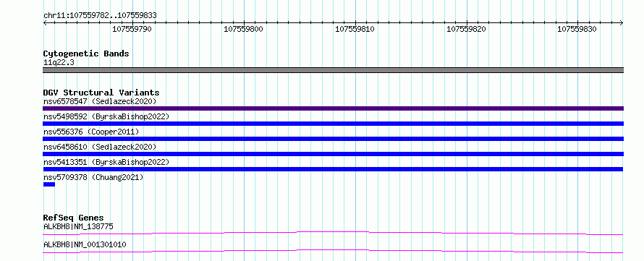
Task: Click ruler position 107559810
Action: point(355,29)
